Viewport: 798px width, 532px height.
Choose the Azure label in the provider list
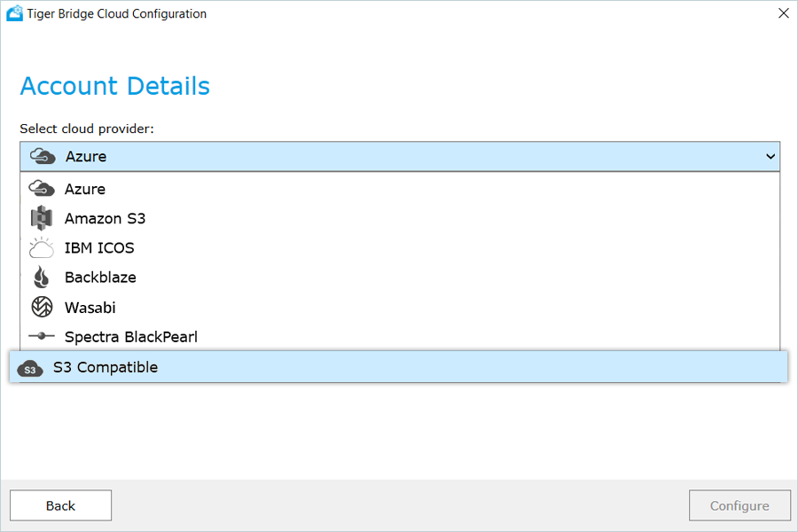(85, 189)
